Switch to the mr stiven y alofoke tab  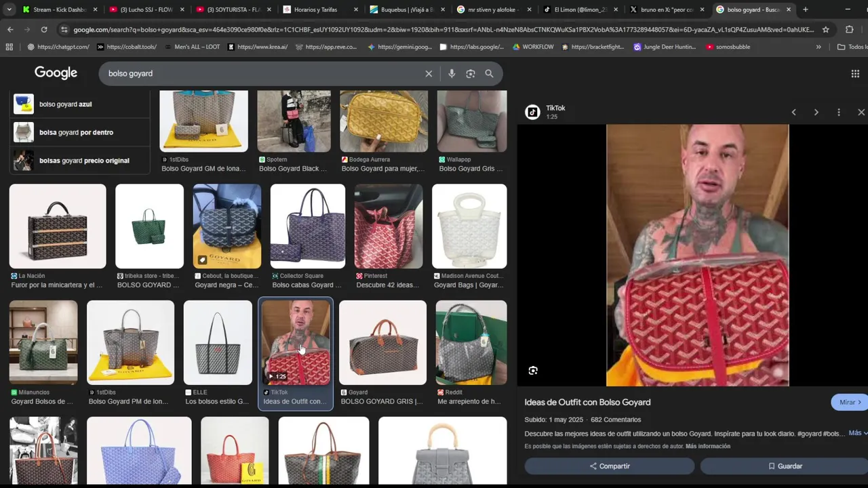pos(495,9)
